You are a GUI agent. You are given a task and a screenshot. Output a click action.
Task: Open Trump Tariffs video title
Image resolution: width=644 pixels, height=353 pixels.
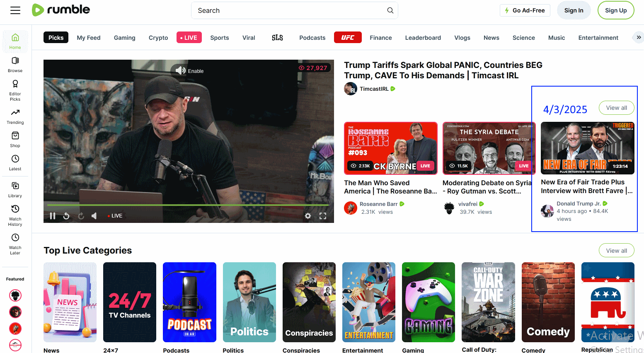pyautogui.click(x=443, y=70)
